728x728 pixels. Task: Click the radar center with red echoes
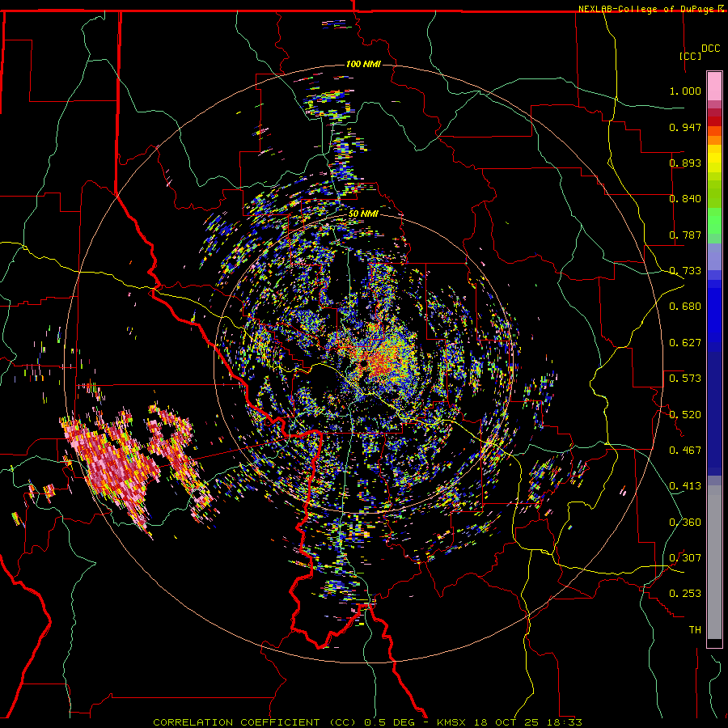pyautogui.click(x=382, y=361)
